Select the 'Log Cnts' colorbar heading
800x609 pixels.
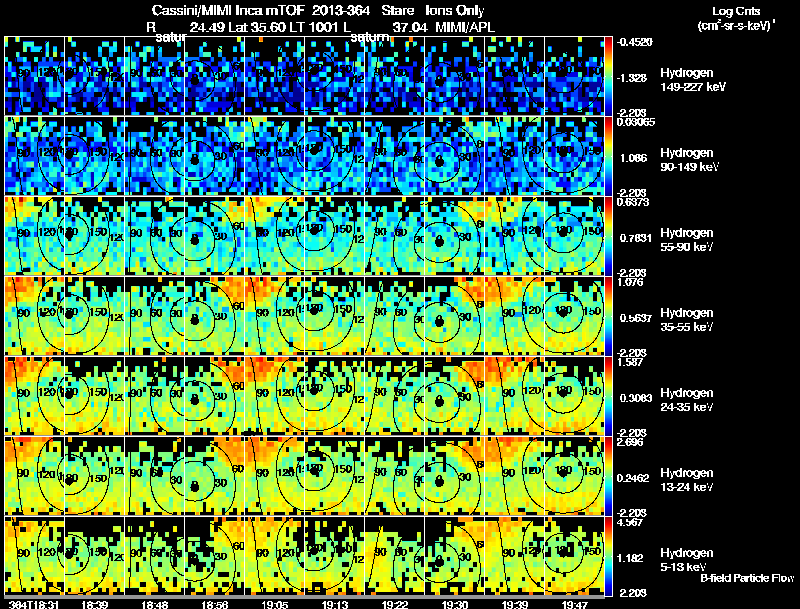736,11
